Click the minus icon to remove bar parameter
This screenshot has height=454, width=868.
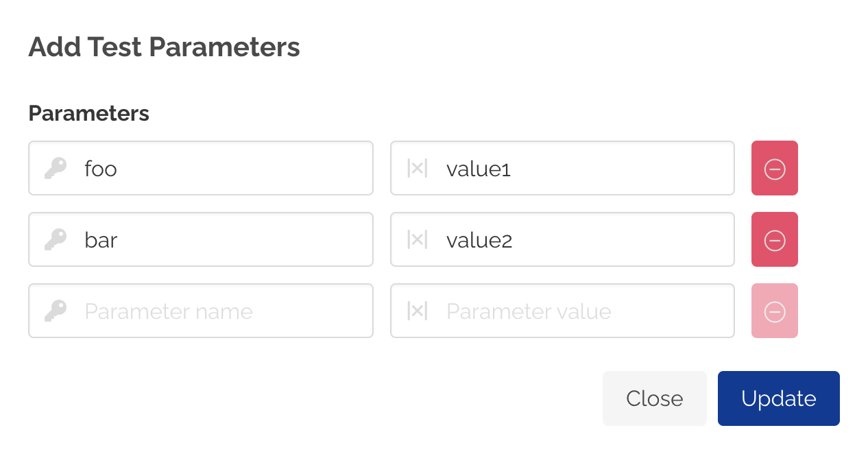click(x=774, y=239)
